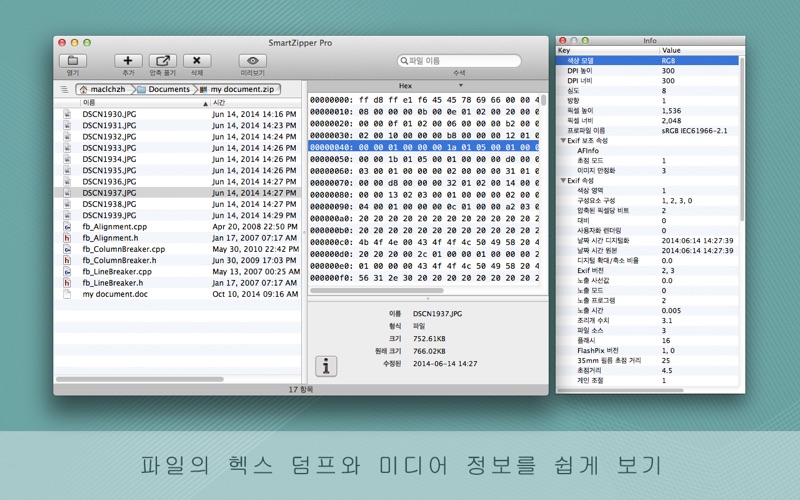Collapse the Exif 보조 속성 group in Info
The height and width of the screenshot is (500, 800).
pyautogui.click(x=563, y=140)
